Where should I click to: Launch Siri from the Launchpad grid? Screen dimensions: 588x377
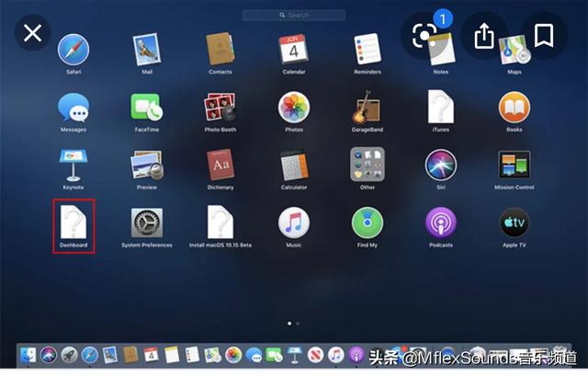pyautogui.click(x=441, y=166)
